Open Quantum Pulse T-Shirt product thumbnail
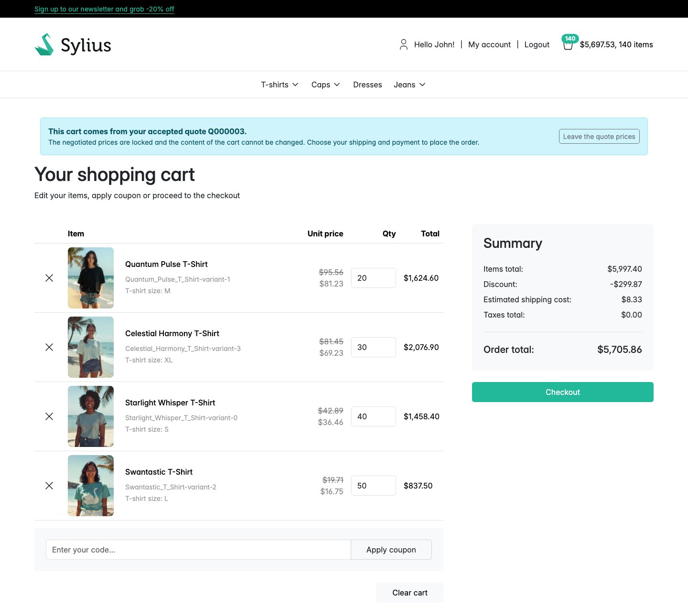Viewport: 688px width, 616px height. (x=91, y=278)
